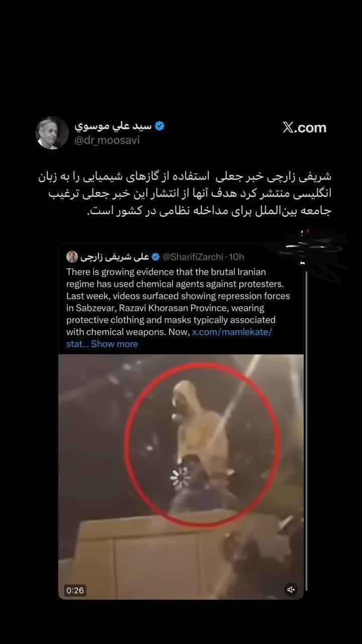Click the Persian tweet text about شریفی زارچی
This screenshot has width=362, height=644.
click(x=185, y=194)
